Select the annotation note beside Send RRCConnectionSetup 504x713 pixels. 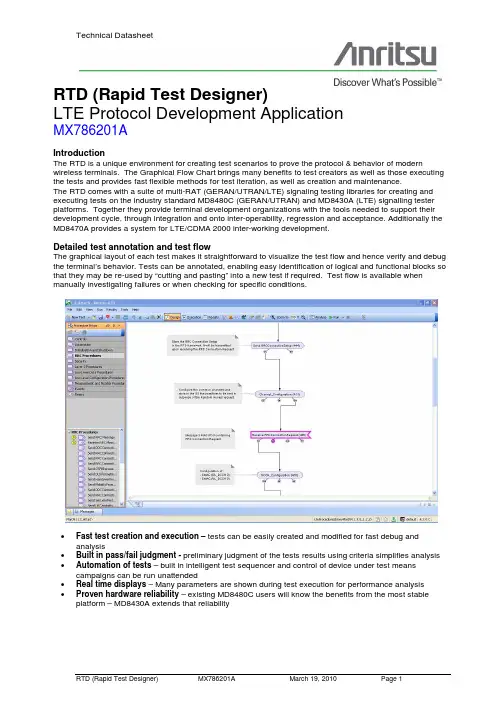coord(203,345)
